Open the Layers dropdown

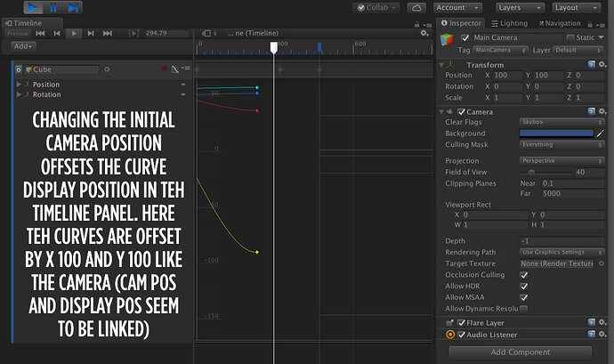point(520,7)
